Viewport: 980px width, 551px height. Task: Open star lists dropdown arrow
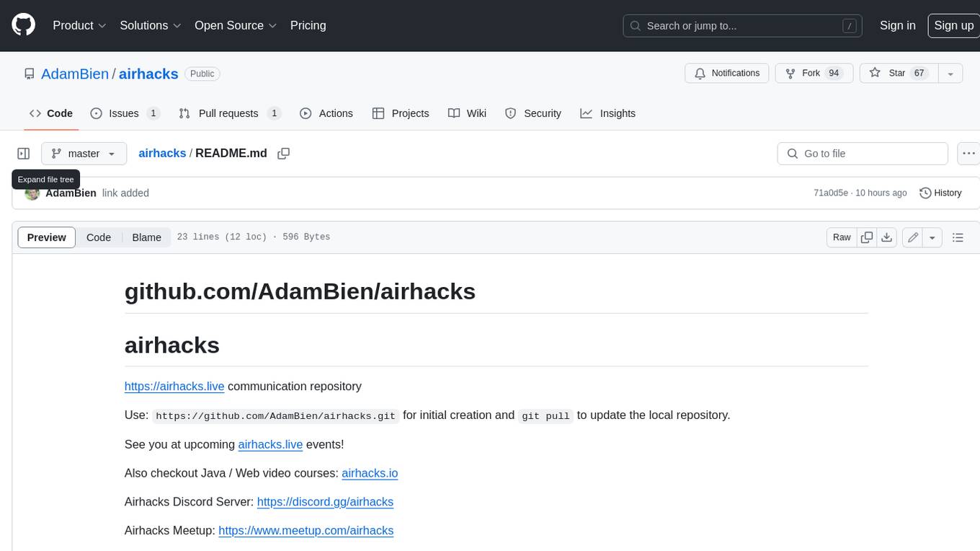950,74
